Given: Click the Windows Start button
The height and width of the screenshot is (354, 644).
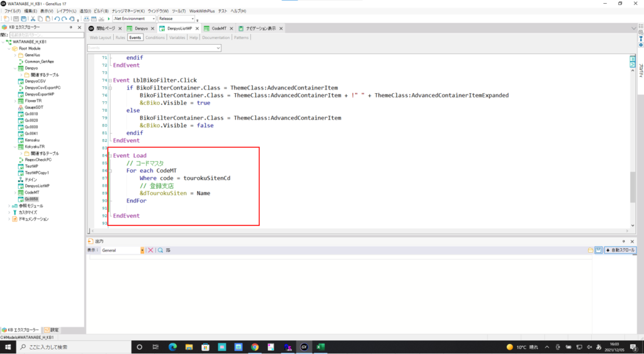Looking at the screenshot, I should [x=8, y=347].
